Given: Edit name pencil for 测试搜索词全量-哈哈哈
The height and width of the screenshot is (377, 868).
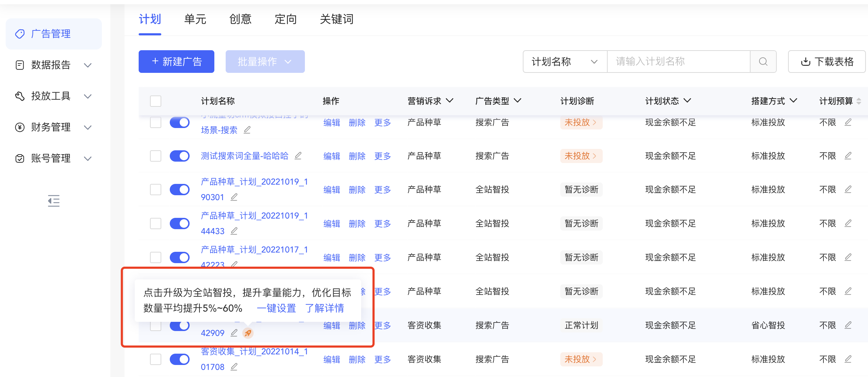Looking at the screenshot, I should point(298,156).
